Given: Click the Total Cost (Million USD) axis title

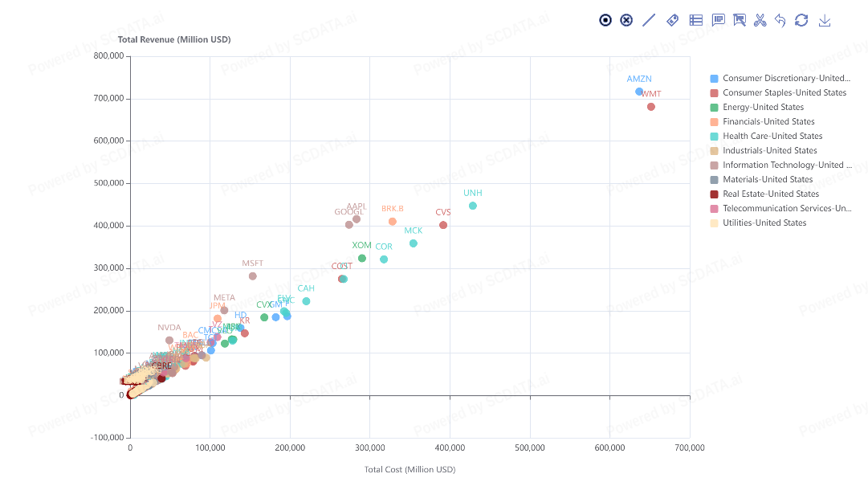Looking at the screenshot, I should pos(410,469).
